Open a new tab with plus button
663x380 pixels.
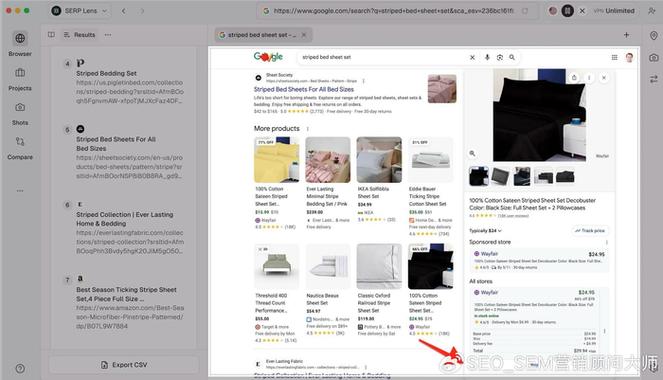(x=626, y=35)
